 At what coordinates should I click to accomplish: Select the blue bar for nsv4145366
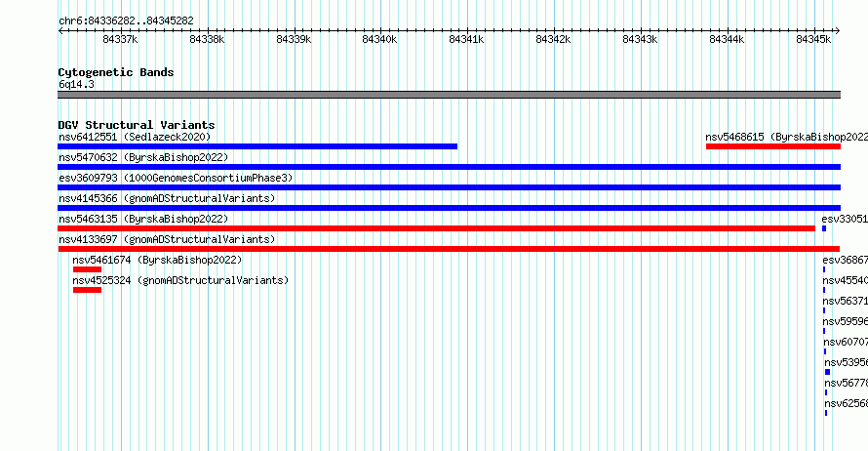(449, 208)
